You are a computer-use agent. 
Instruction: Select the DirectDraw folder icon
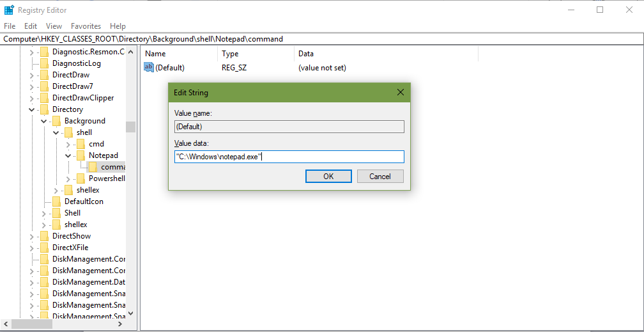coord(45,75)
